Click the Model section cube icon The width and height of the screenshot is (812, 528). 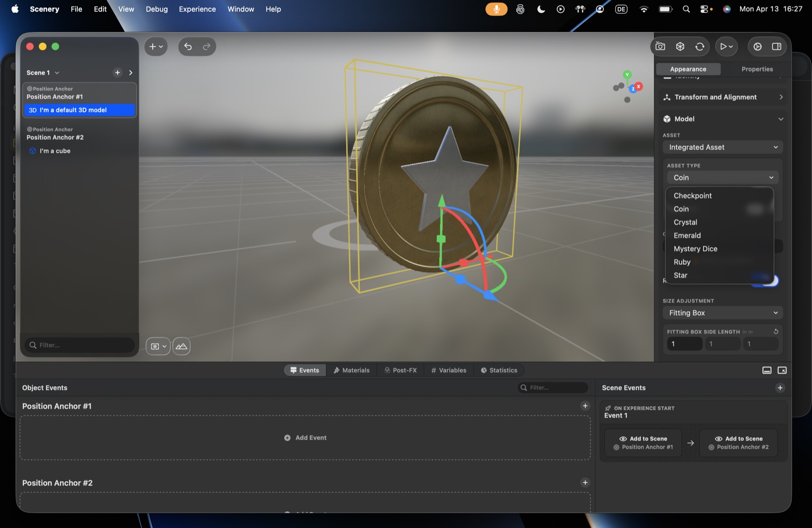(x=667, y=119)
